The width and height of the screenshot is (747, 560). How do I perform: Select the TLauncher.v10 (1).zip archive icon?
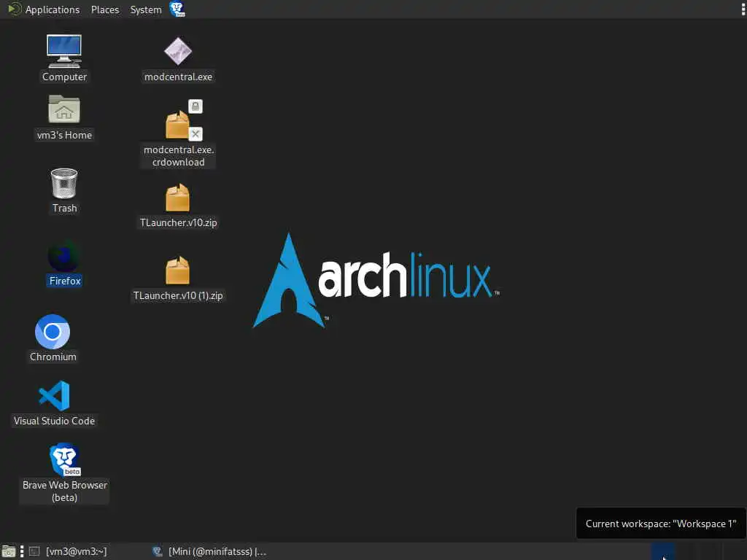click(178, 270)
